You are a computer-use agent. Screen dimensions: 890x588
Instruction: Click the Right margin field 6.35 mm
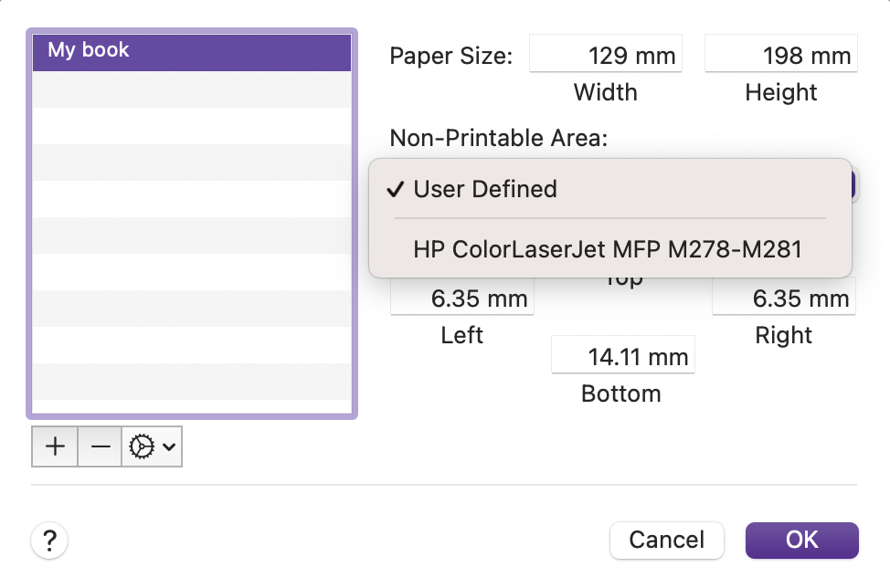tap(784, 297)
